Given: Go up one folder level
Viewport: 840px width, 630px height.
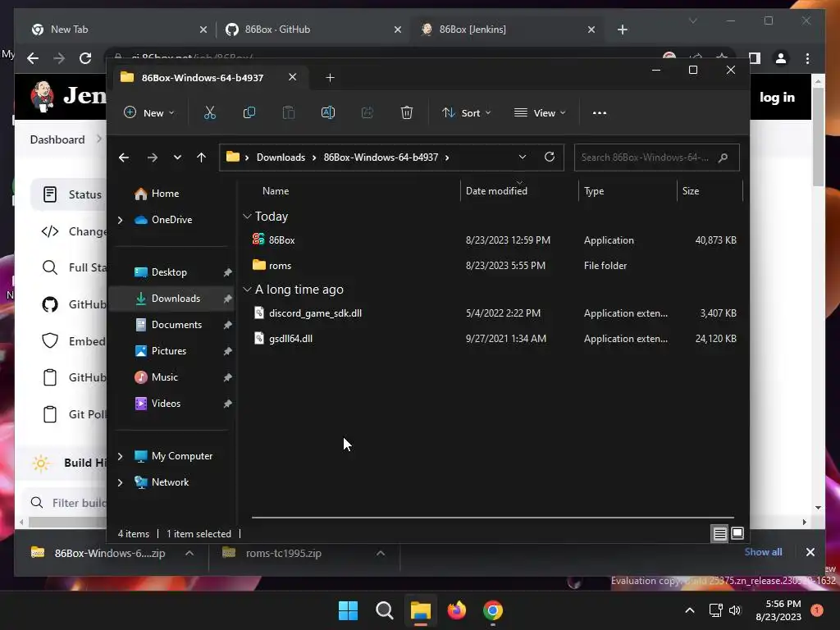Looking at the screenshot, I should 202,157.
